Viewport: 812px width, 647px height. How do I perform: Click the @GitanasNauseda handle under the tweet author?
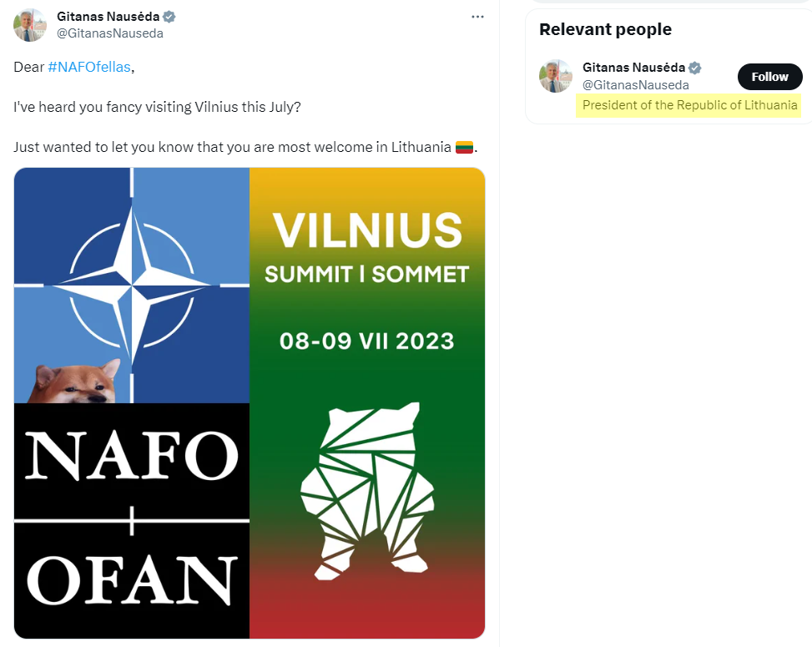(x=110, y=33)
